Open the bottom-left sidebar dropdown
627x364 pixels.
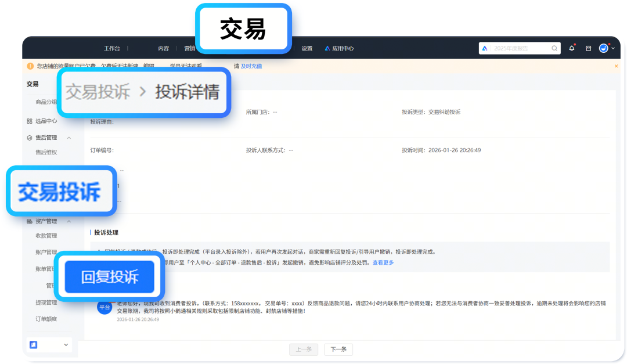(49, 345)
